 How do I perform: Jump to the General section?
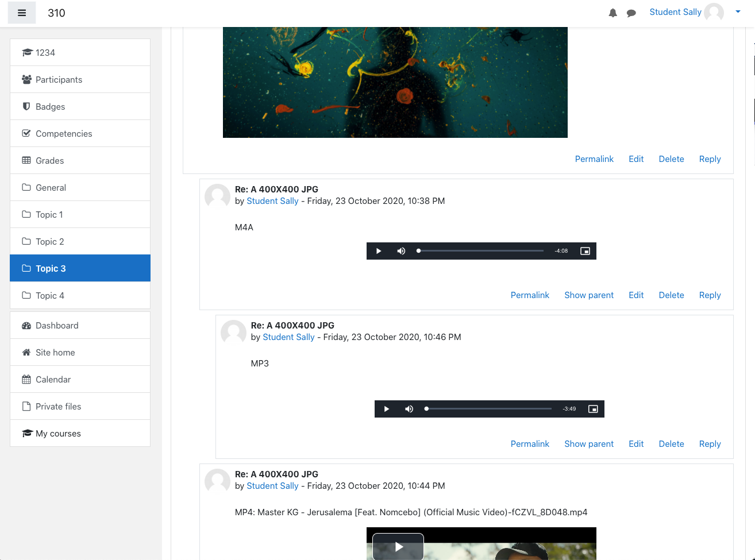80,187
